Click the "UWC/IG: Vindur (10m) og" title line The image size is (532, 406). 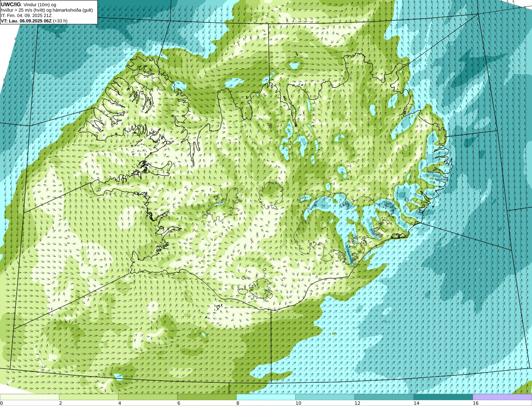[28, 5]
